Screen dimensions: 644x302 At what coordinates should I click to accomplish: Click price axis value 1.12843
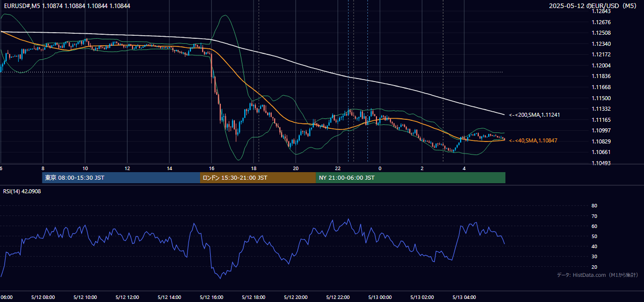(602, 11)
